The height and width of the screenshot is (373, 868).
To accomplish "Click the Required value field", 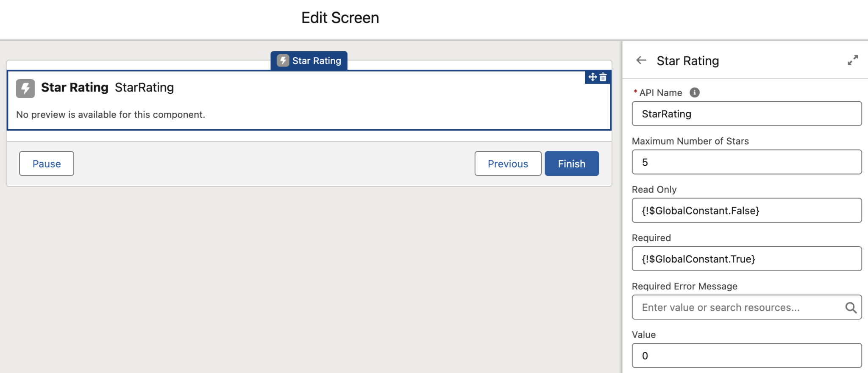I will point(746,259).
